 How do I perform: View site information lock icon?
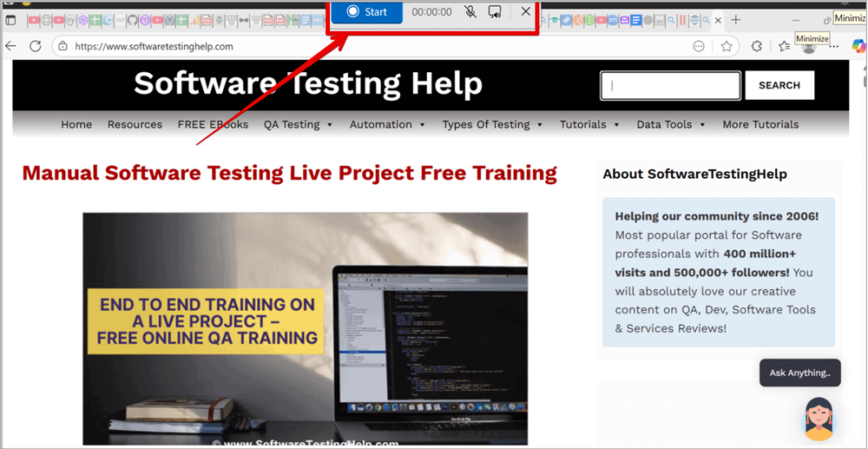(62, 46)
